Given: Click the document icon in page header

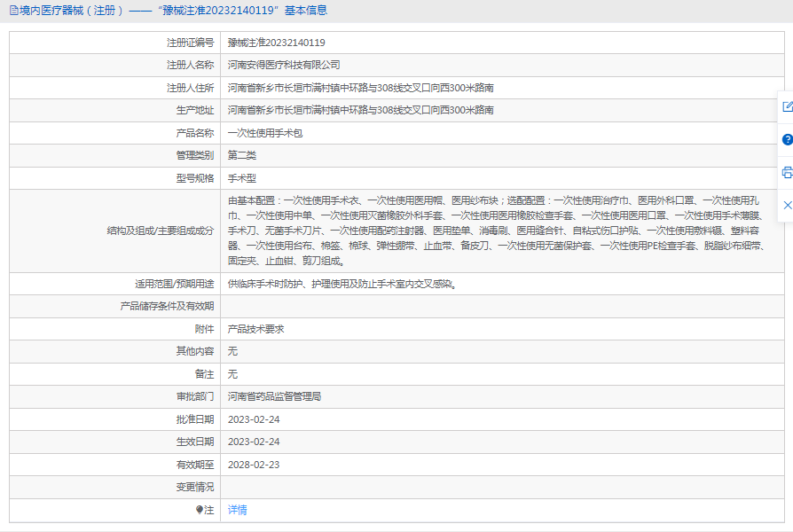Looking at the screenshot, I should click(13, 10).
